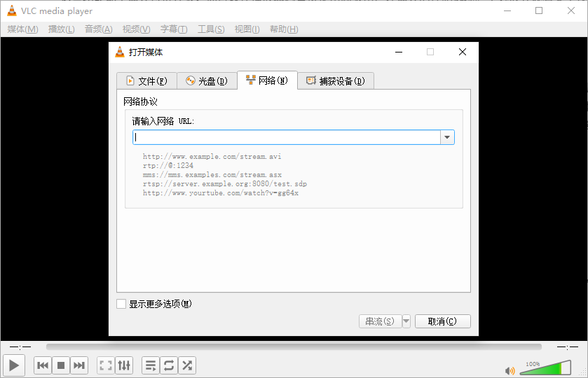Click the 串流(S) button
Viewport: 588px width, 378px height.
click(x=380, y=321)
